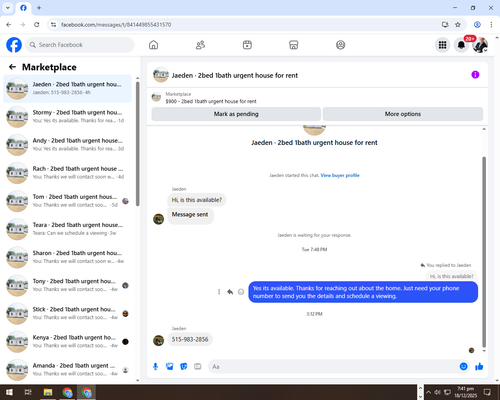The width and height of the screenshot is (500, 400).
Task: Click the browser reload button
Action: pos(37,25)
